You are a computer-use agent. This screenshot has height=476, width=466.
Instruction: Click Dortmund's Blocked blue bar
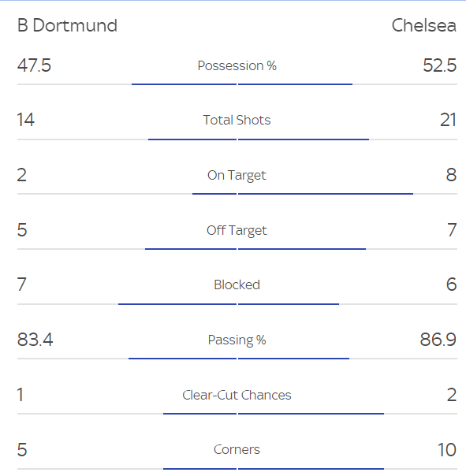pos(177,304)
